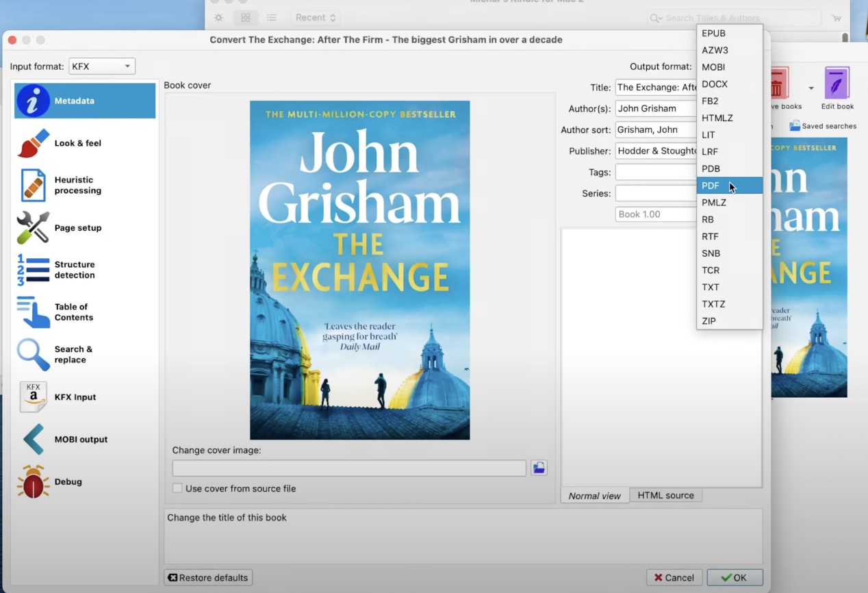The height and width of the screenshot is (593, 868).
Task: Click brightness icon in Kindle window
Action: 218,18
